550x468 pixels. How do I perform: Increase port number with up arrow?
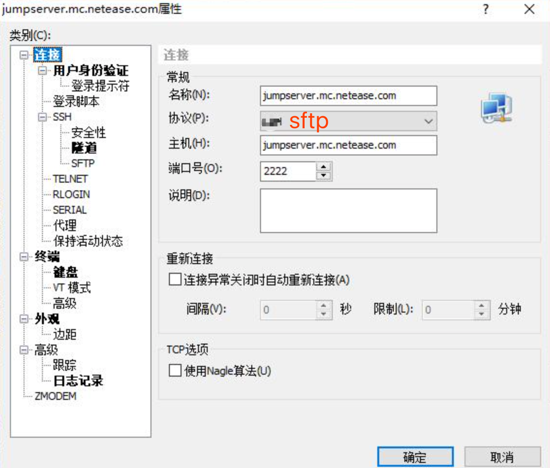[324, 167]
